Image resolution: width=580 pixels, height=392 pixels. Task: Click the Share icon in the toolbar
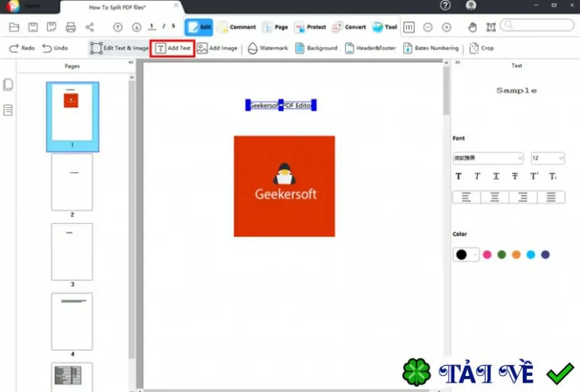coord(89,27)
